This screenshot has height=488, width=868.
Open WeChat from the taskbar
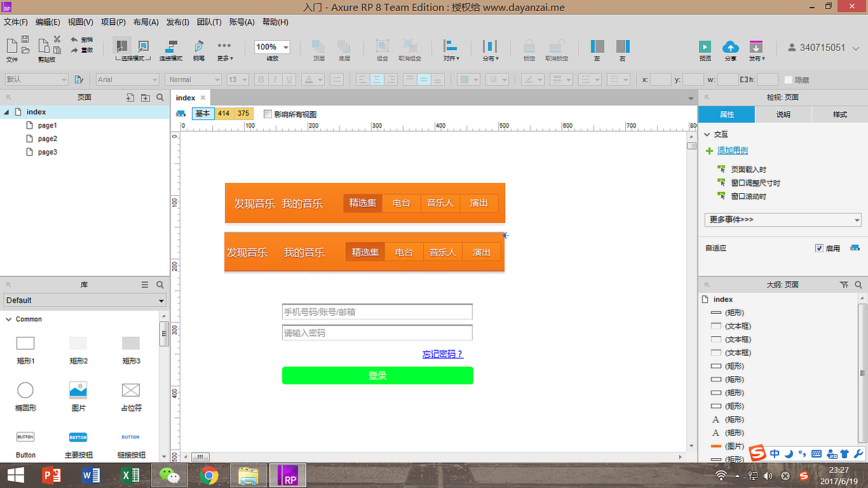(x=168, y=476)
